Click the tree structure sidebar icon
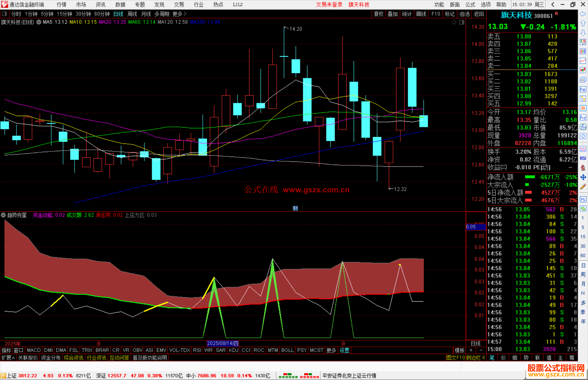The width and height of the screenshot is (588, 380). coord(583,99)
